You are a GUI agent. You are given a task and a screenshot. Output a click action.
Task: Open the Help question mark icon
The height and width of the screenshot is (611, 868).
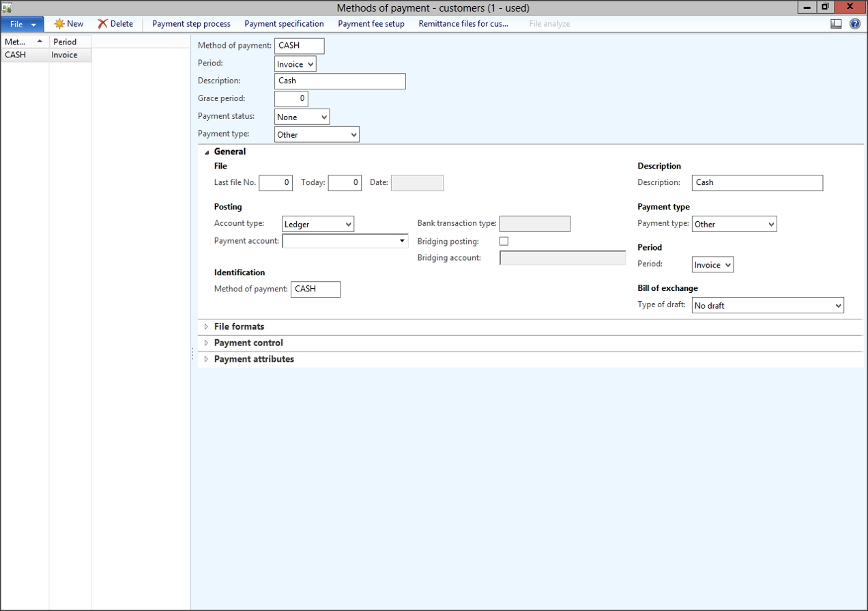click(855, 24)
